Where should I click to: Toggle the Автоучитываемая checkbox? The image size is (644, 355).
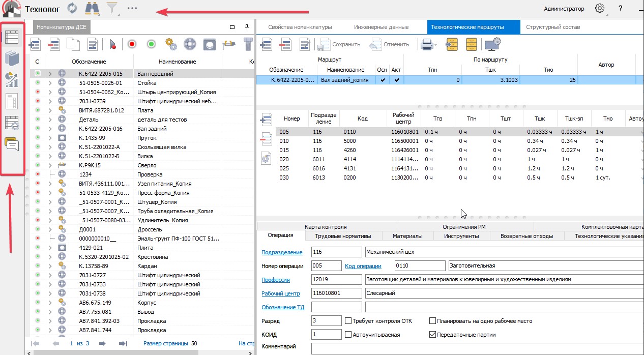[x=348, y=335]
